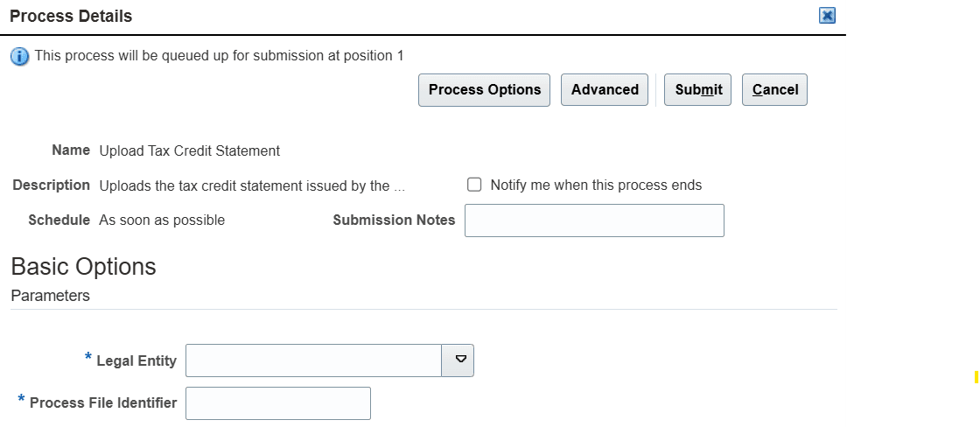Click the Process File Identifier field
980x427 pixels.
tap(278, 403)
